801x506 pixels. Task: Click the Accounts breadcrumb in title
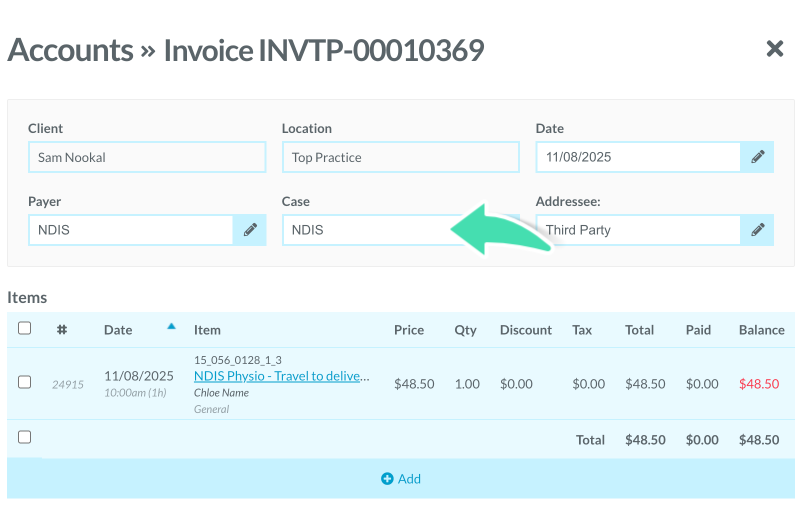[70, 50]
